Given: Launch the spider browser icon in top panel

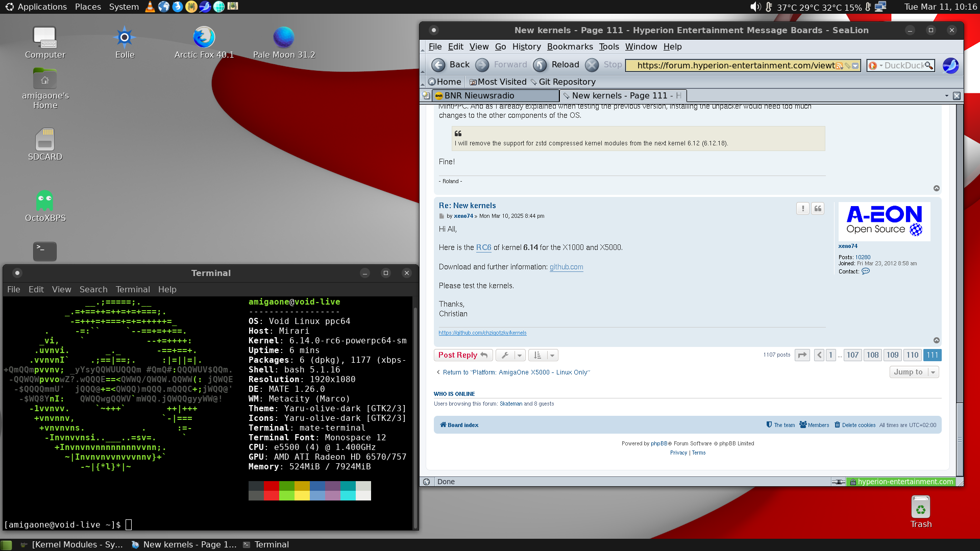Looking at the screenshot, I should [x=191, y=7].
